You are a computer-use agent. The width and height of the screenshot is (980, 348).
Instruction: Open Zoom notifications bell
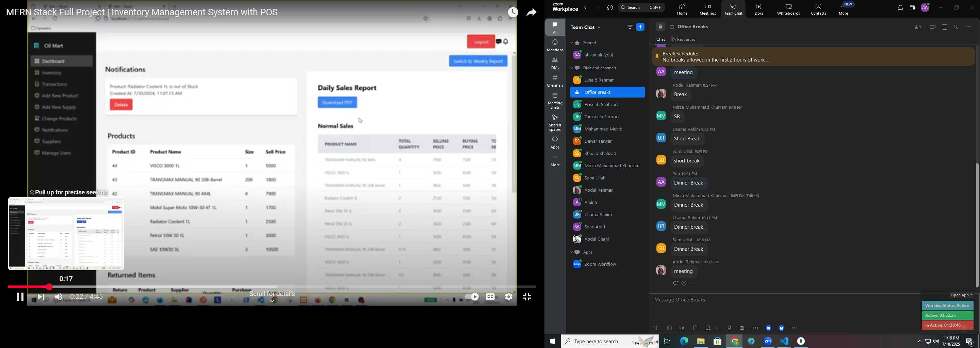pos(900,7)
